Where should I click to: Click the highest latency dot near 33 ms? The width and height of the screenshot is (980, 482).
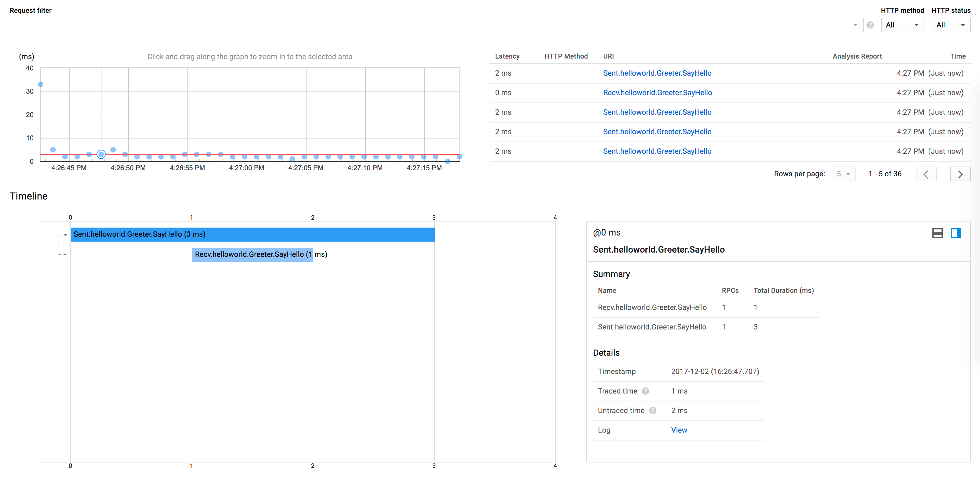pos(41,85)
